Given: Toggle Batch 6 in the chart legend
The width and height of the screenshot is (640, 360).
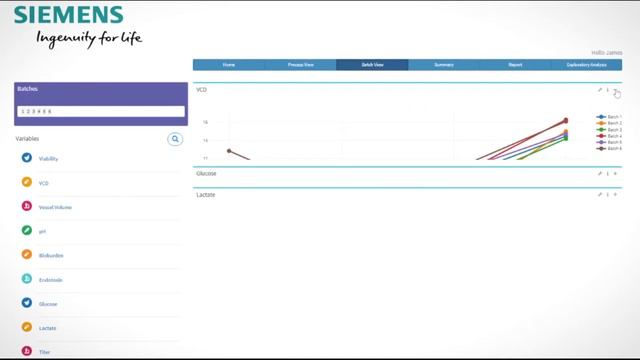Looking at the screenshot, I should click(609, 149).
